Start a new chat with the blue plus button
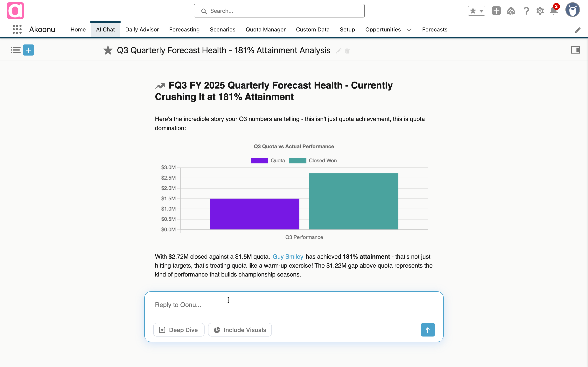Screen dimensions: 588x367 point(28,50)
